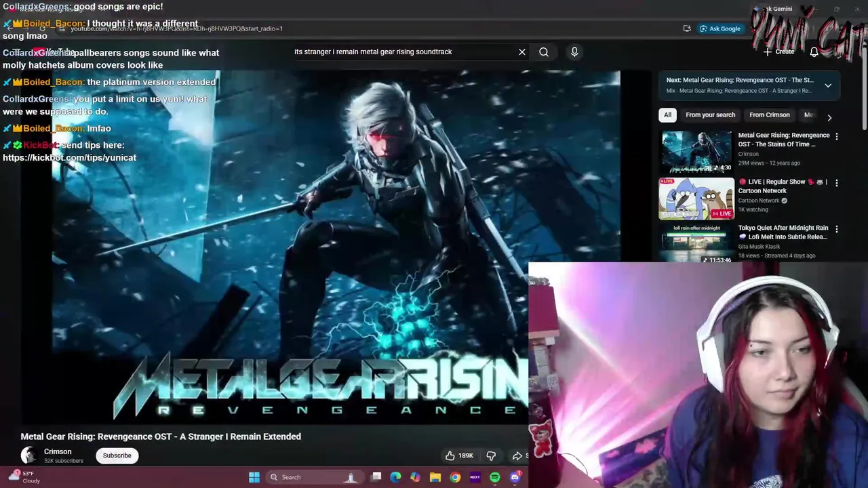Select the From Crimson chip

(770, 115)
